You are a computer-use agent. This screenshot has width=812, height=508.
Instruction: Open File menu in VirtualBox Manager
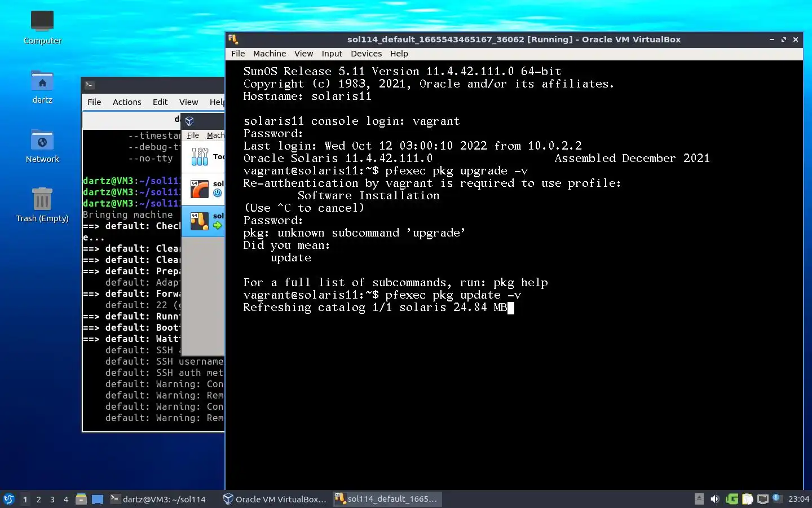[x=193, y=135]
